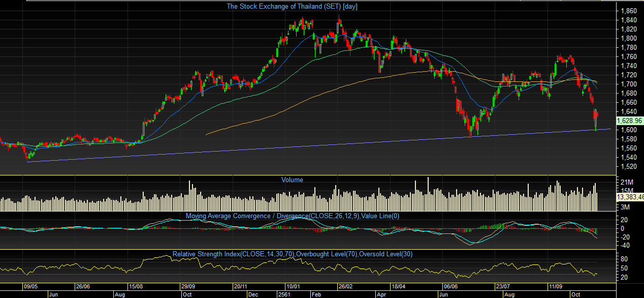
Task: Click the 29/09 date label
Action: 189,286
